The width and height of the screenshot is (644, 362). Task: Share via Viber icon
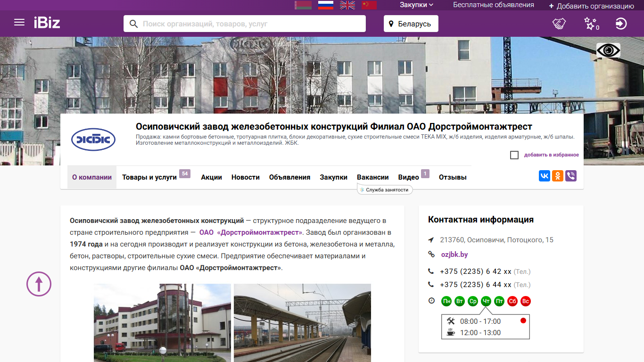coord(571,176)
